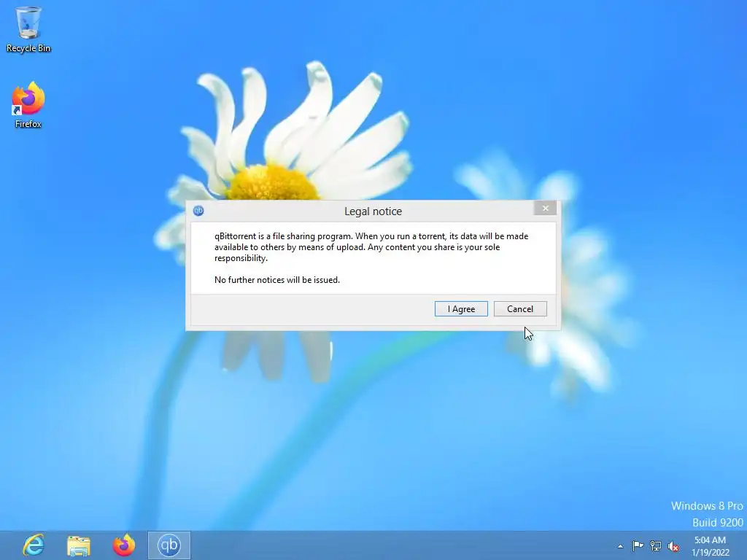Launch Internet Explorer from the taskbar
Screen dimensions: 747x560
pos(33,545)
